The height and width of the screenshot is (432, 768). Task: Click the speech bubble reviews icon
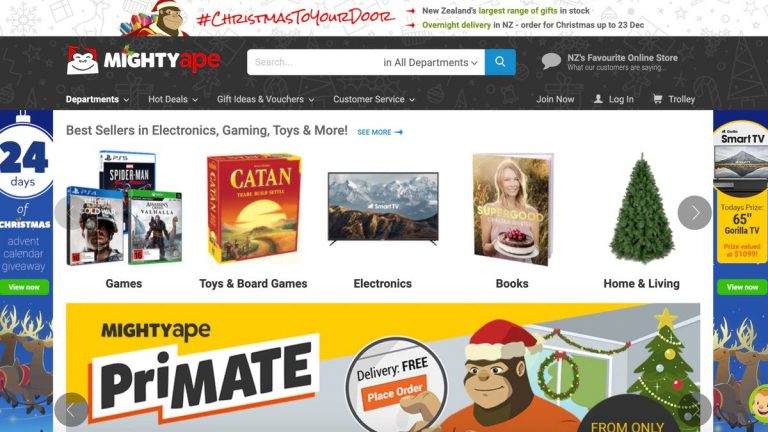pyautogui.click(x=551, y=61)
